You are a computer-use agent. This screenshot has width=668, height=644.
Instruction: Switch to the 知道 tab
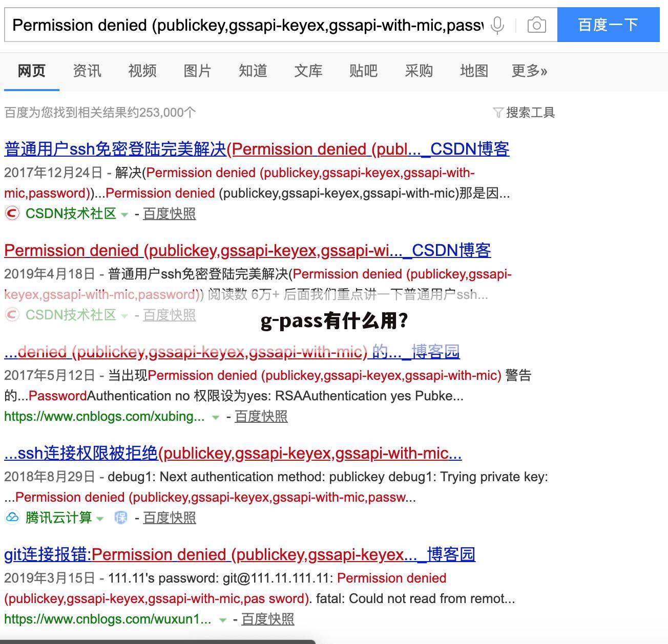coord(253,71)
